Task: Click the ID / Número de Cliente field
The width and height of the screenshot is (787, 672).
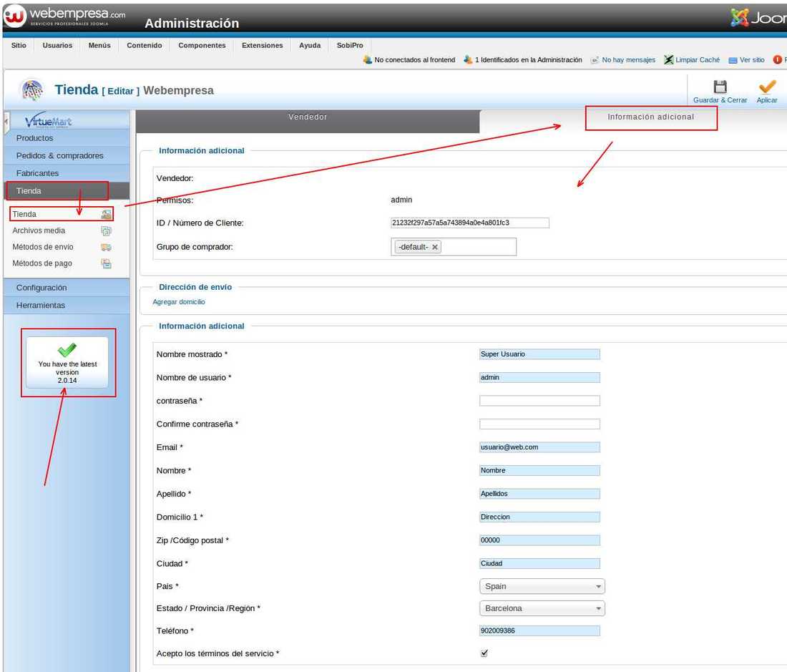Action: 470,223
